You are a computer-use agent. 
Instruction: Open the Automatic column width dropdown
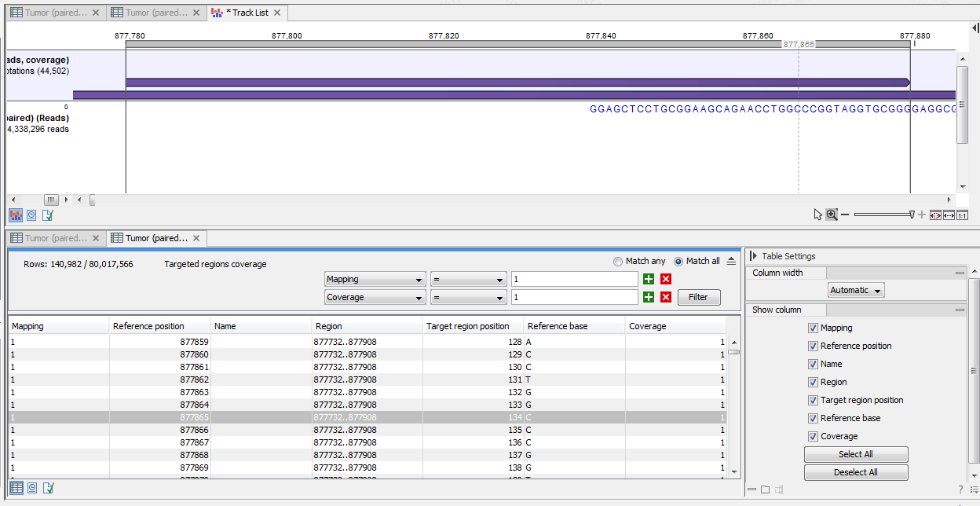click(x=855, y=289)
